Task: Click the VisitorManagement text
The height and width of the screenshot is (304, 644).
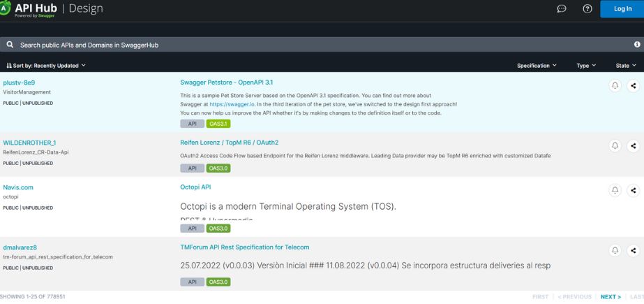Action: click(27, 92)
